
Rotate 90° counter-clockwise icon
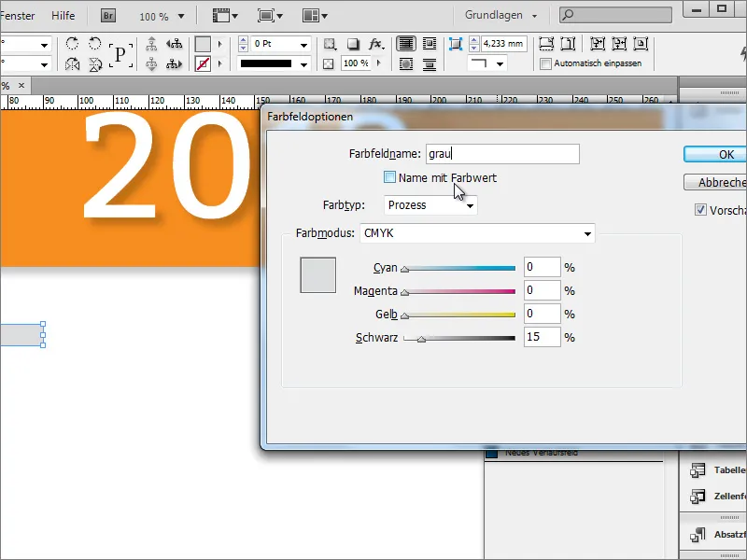tap(95, 44)
